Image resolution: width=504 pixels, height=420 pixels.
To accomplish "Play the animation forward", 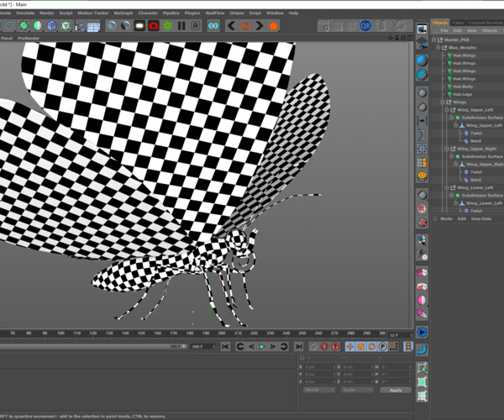I will [262, 346].
